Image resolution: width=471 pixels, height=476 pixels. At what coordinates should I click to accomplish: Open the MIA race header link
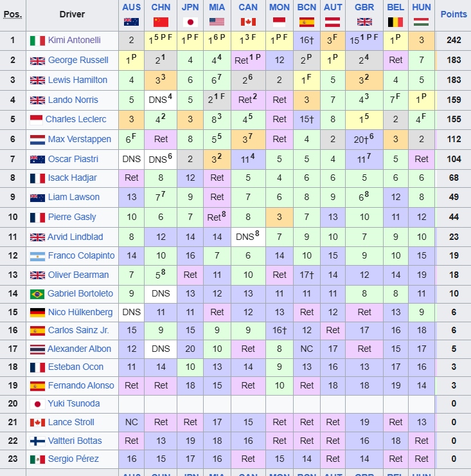217,7
